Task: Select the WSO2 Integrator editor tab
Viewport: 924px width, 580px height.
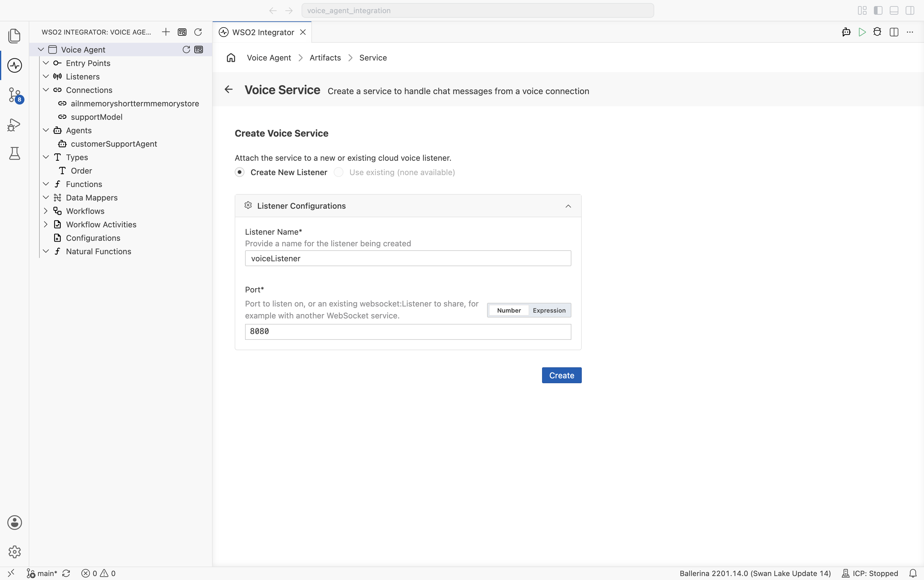Action: tap(262, 32)
